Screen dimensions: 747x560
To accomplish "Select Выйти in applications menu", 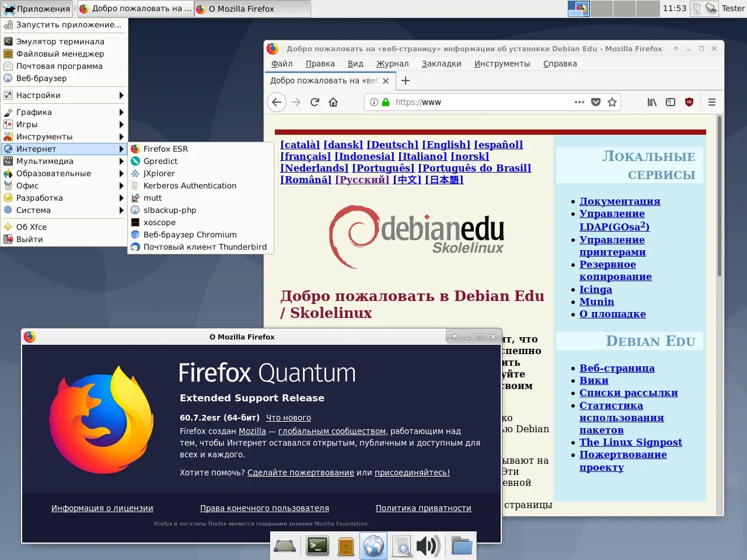I will tap(64, 239).
